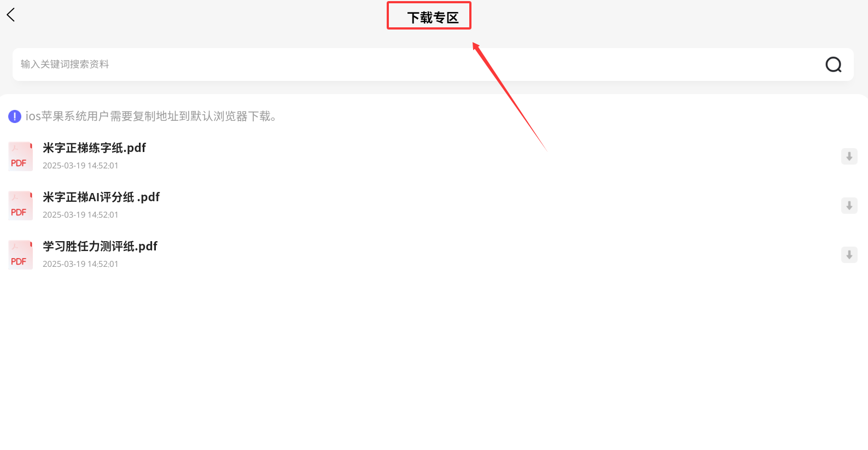The width and height of the screenshot is (868, 450).
Task: Go back using the top-left arrow
Action: 11,15
